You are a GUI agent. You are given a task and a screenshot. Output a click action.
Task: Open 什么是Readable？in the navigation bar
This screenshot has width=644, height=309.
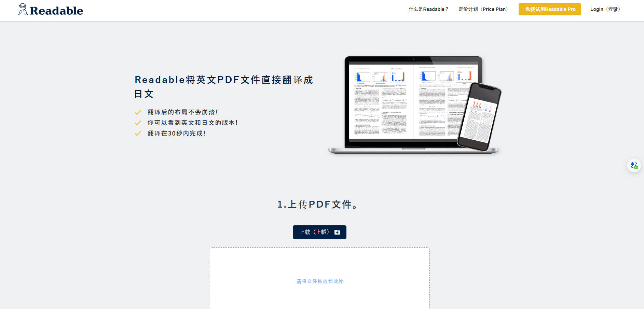(428, 9)
